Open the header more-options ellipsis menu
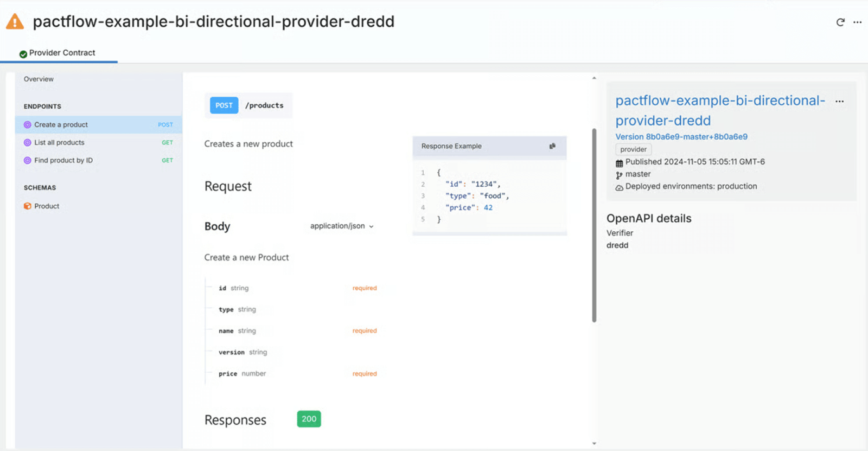The height and width of the screenshot is (451, 868). pyautogui.click(x=857, y=22)
